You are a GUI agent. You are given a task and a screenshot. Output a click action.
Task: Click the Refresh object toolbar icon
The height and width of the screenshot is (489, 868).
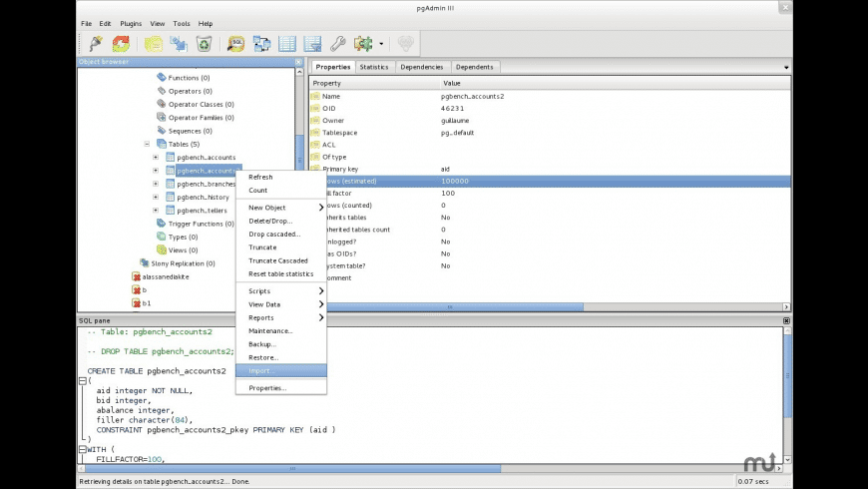[x=121, y=44]
